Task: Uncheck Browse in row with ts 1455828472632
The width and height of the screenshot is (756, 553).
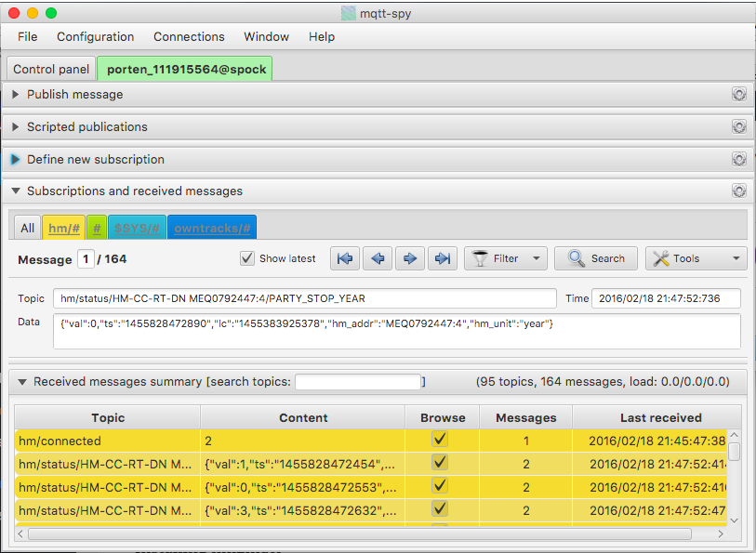Action: [x=440, y=509]
